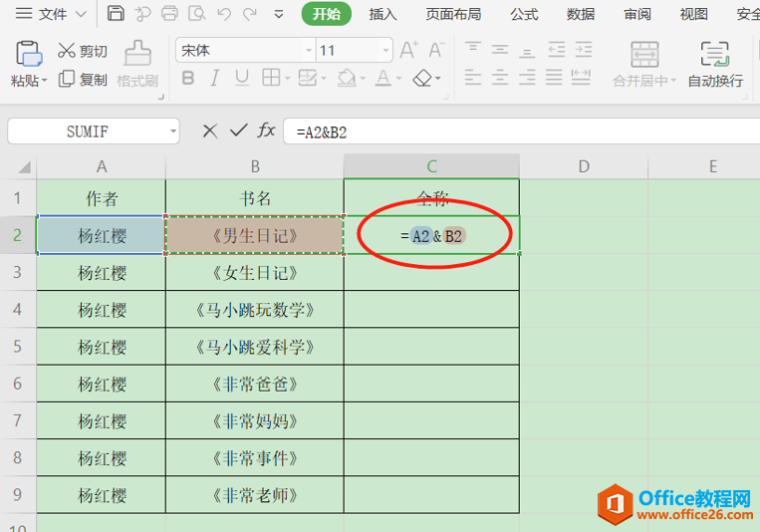Apply font color A icon

(382, 78)
